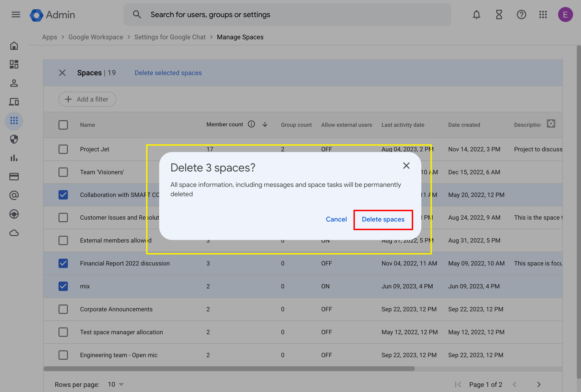Image resolution: width=581 pixels, height=392 pixels.
Task: Go to next page chevron
Action: 539,385
